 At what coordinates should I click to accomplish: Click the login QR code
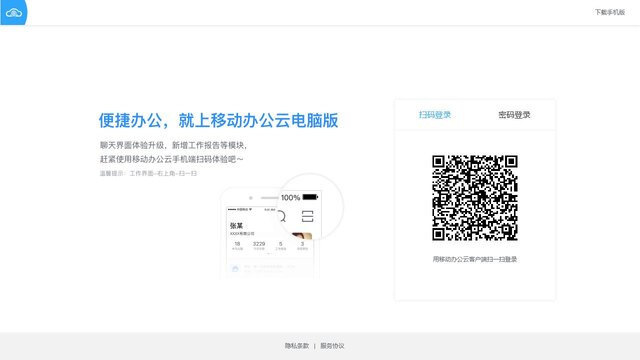[x=475, y=198]
